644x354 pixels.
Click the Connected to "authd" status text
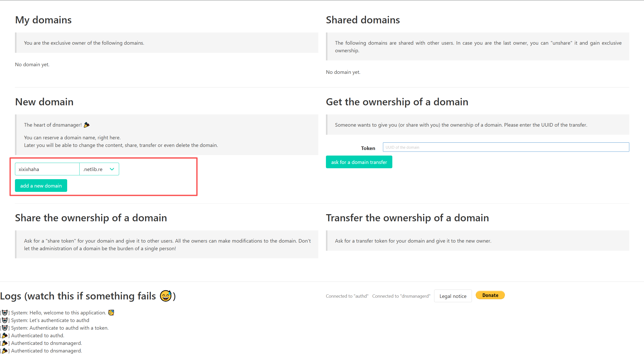pyautogui.click(x=347, y=296)
